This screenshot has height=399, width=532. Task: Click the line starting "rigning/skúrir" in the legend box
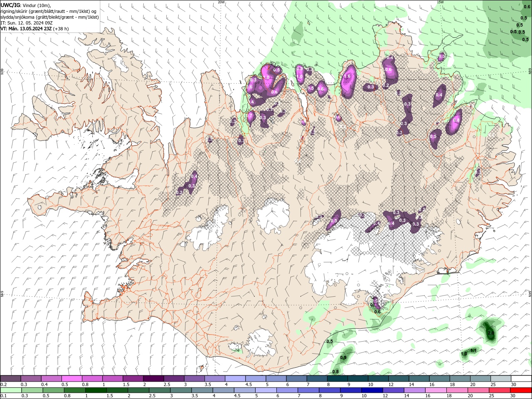[49, 11]
